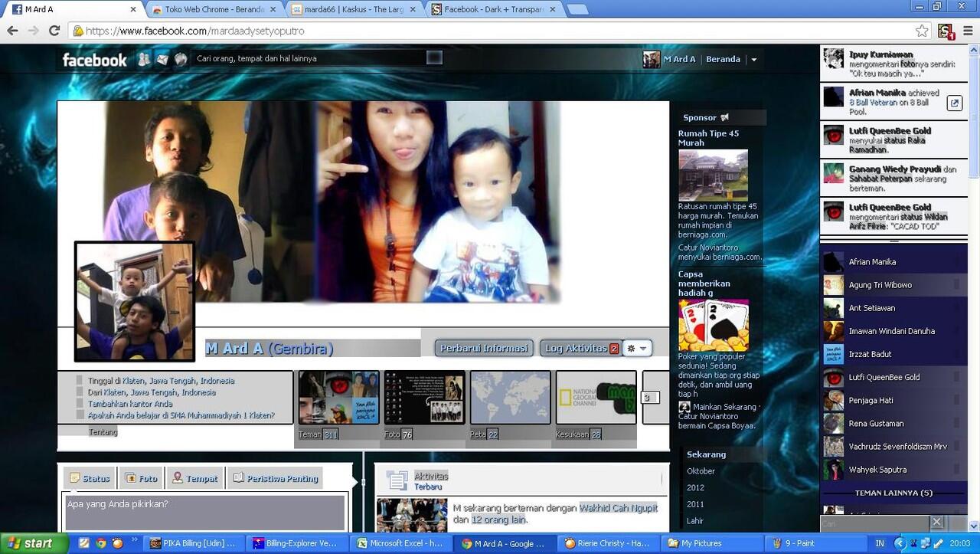Switch to My Pictures taskbar item
The image size is (980, 554).
pos(712,543)
